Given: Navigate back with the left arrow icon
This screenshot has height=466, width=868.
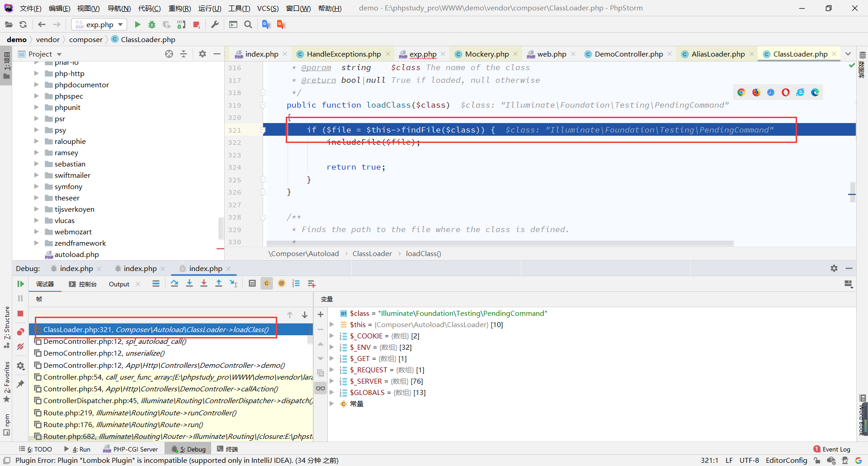Looking at the screenshot, I should click(x=42, y=24).
